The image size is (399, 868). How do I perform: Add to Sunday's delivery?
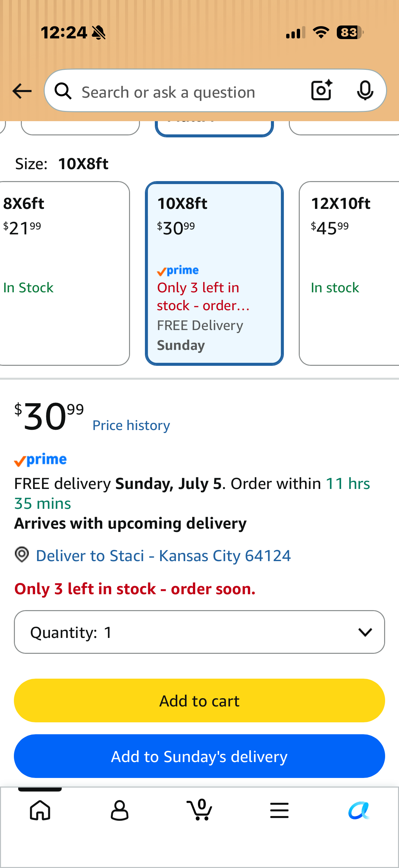[199, 756]
